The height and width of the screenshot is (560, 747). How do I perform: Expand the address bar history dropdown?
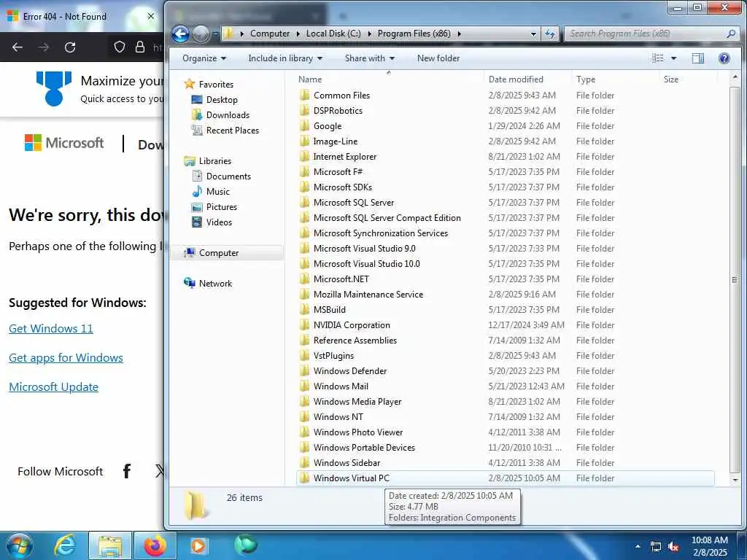click(x=533, y=34)
